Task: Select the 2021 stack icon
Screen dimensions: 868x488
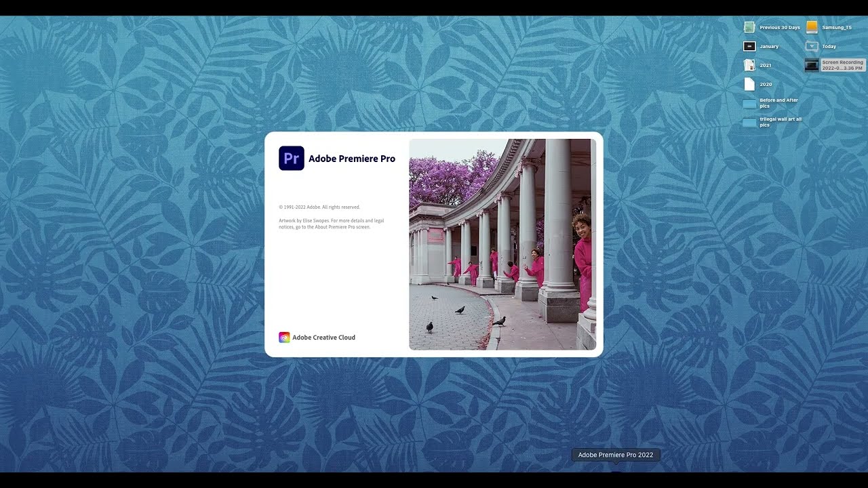Action: click(x=749, y=65)
